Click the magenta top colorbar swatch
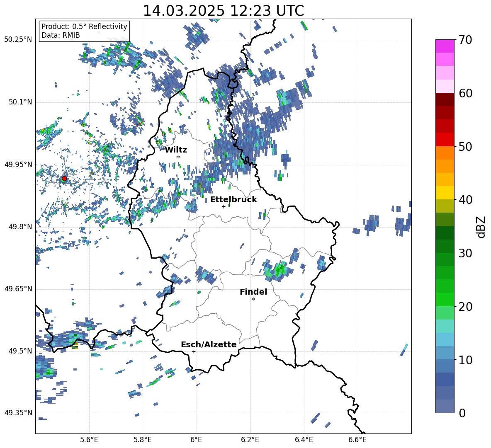Viewport: 491px width, 448px height. click(x=445, y=46)
